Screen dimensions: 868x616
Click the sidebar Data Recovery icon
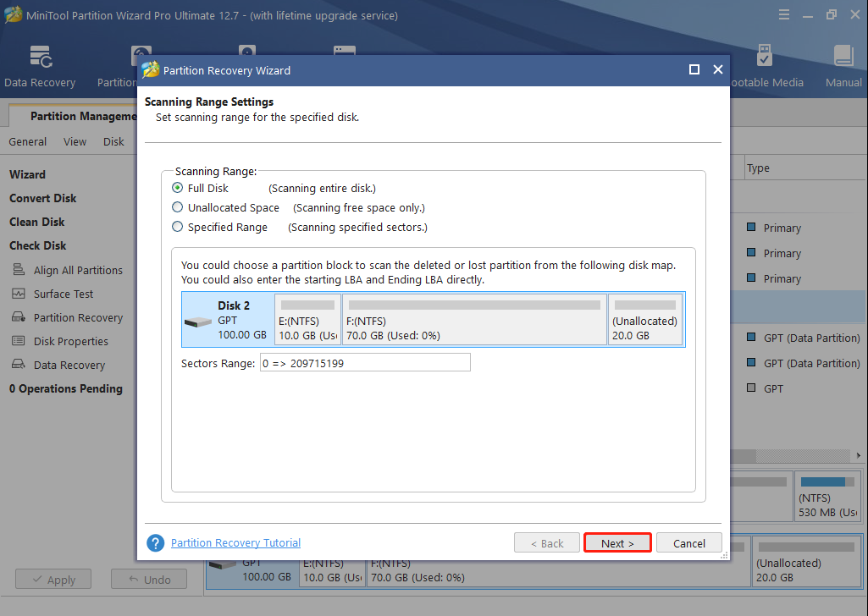[x=19, y=365]
